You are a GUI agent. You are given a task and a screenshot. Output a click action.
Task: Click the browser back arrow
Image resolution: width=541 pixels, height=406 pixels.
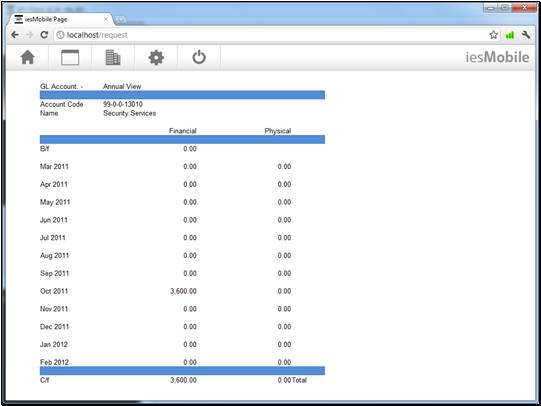15,35
